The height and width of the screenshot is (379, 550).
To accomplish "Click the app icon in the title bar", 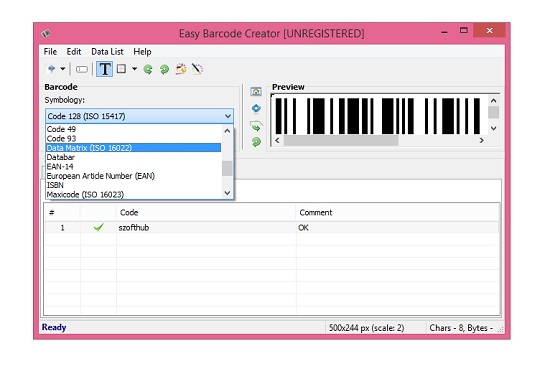I will pyautogui.click(x=46, y=34).
